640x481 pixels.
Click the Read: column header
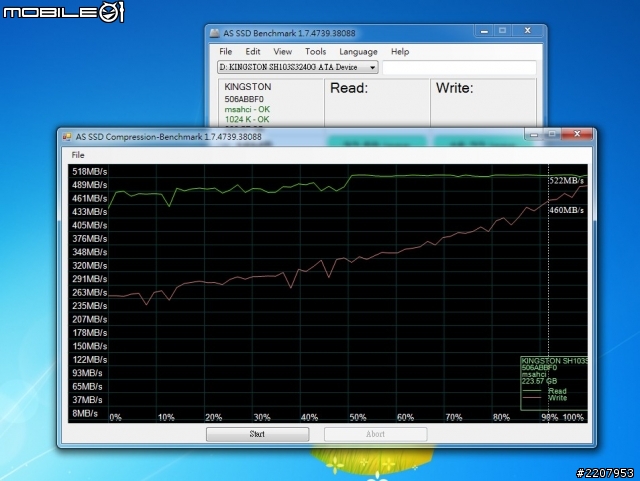pyautogui.click(x=349, y=88)
